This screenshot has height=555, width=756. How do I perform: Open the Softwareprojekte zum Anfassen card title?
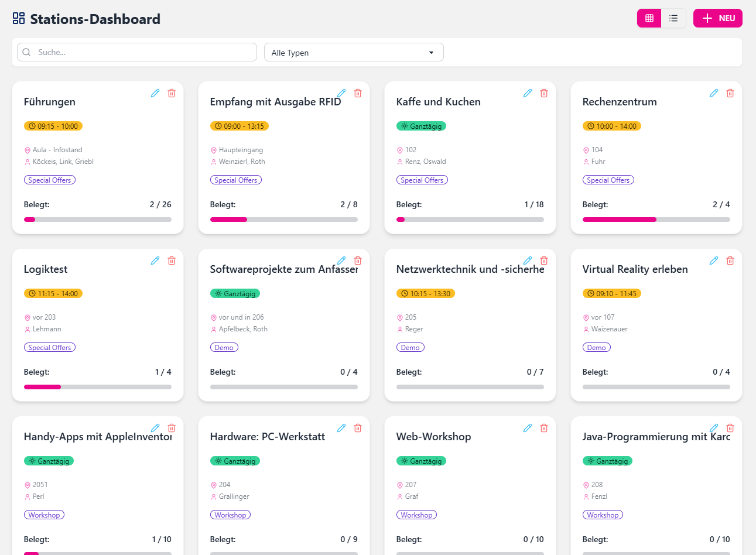[x=283, y=269]
